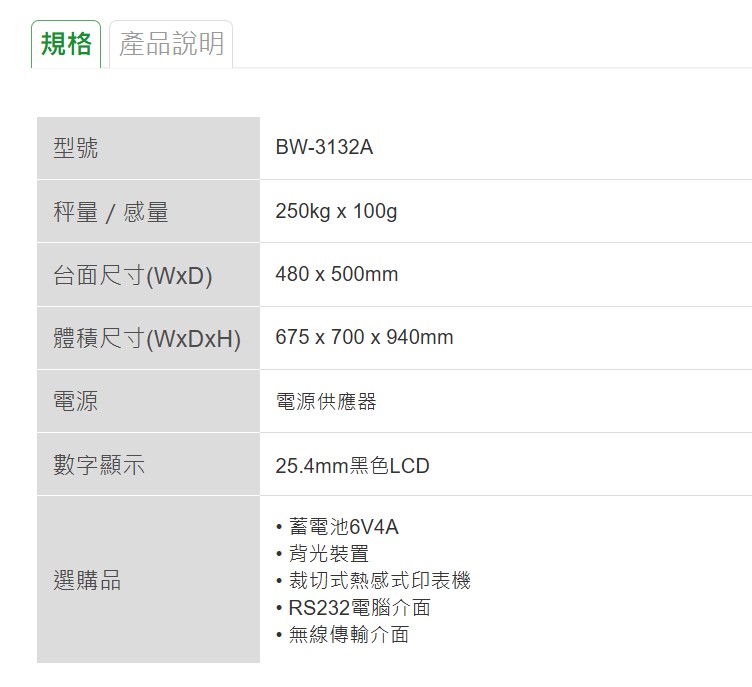Screen dimensions: 752x687
Task: Select the 電源供應器 value text
Action: [326, 401]
